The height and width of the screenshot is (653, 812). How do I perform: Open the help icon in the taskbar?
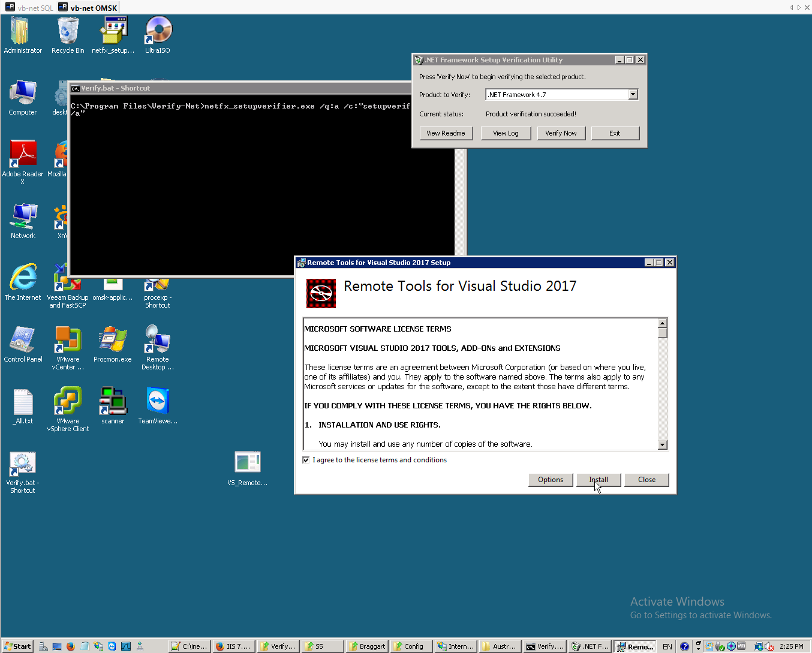pyautogui.click(x=685, y=646)
